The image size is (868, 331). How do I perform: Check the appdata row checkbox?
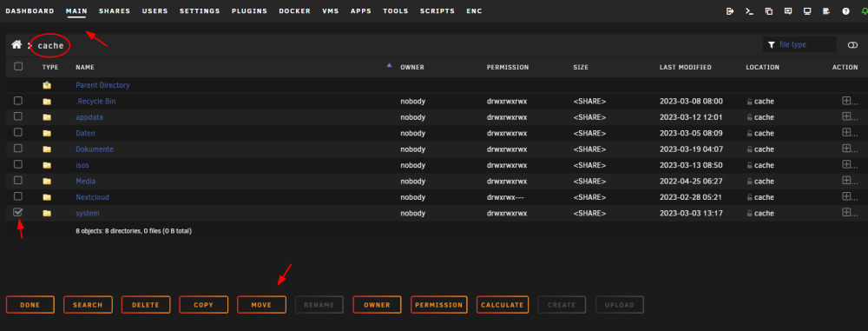(18, 116)
